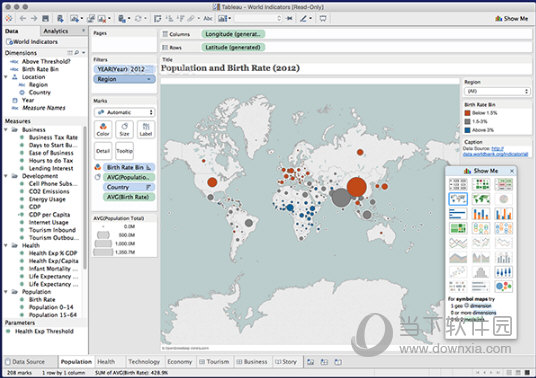This screenshot has height=378, width=536.
Task: Click the paperclip Group Members icon
Action: pyautogui.click(x=191, y=18)
